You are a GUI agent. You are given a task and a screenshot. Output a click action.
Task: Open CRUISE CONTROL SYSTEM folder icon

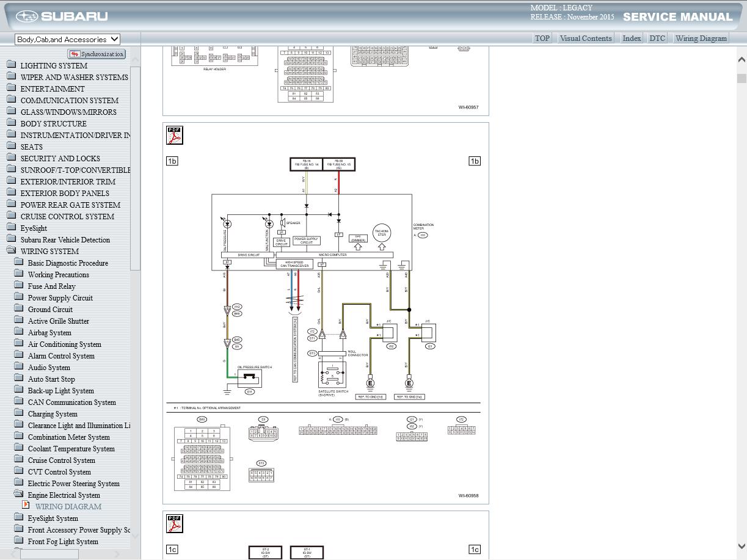pyautogui.click(x=12, y=216)
